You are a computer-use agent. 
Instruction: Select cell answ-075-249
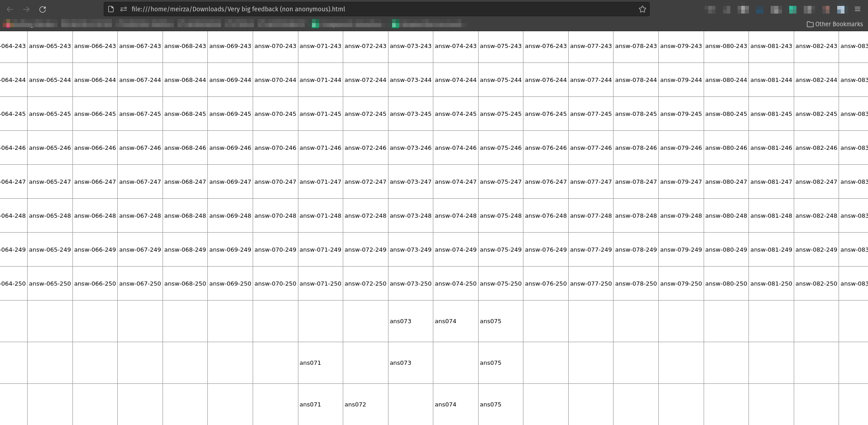pyautogui.click(x=501, y=249)
